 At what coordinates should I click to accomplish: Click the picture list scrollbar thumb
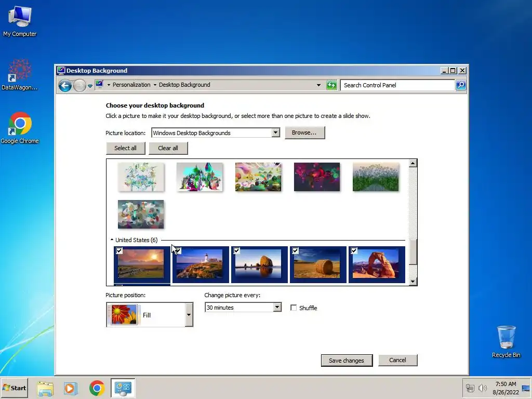click(413, 252)
